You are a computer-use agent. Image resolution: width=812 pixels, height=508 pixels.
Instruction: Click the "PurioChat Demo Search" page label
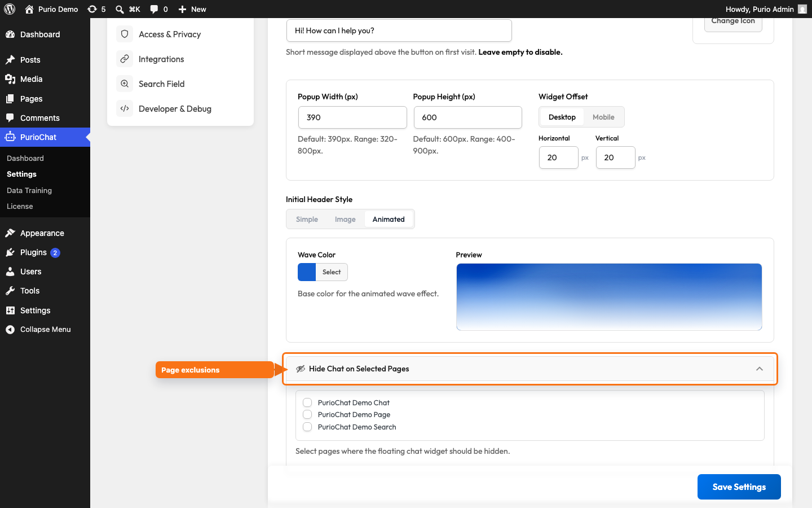[x=357, y=427]
